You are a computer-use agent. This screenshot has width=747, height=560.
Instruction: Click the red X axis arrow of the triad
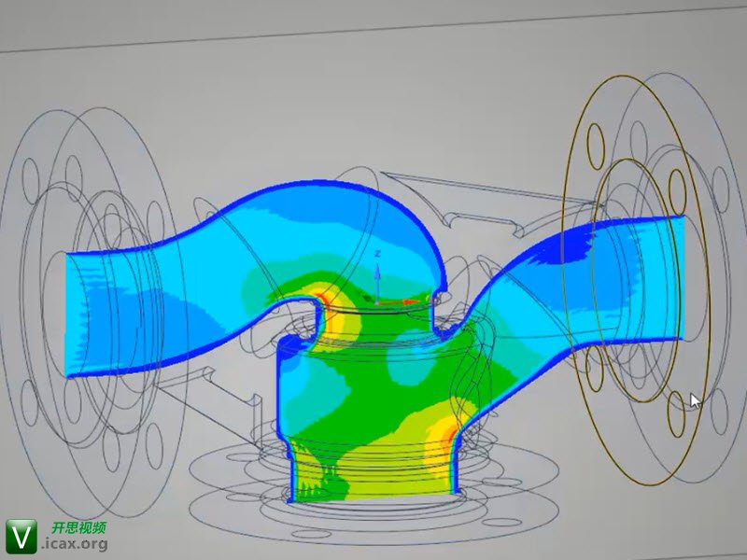coord(400,301)
